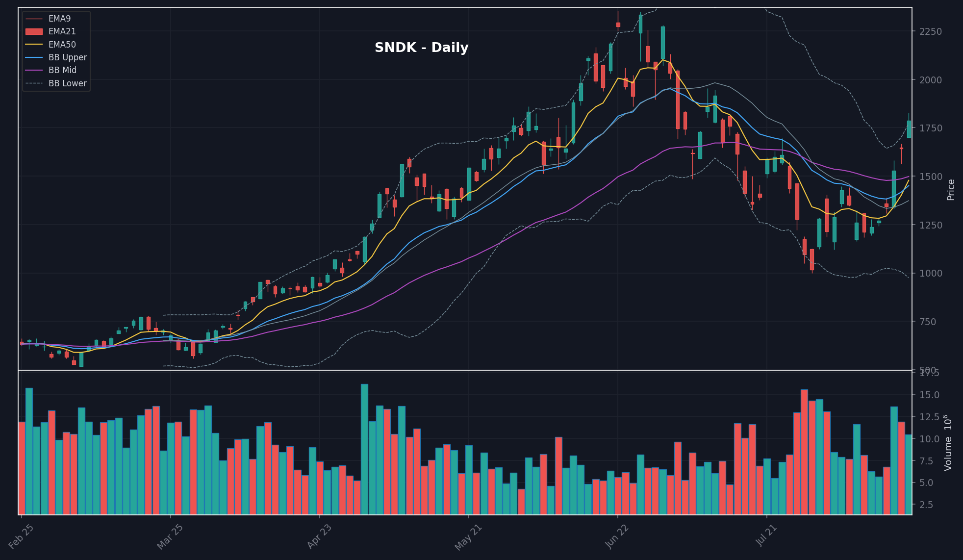Image resolution: width=963 pixels, height=560 pixels.
Task: Click the 1000 price tick label
Action: click(x=931, y=273)
